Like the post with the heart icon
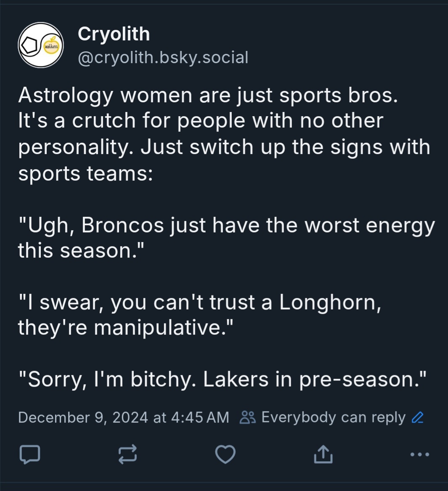Screen dimensions: 448x491 pos(225,454)
